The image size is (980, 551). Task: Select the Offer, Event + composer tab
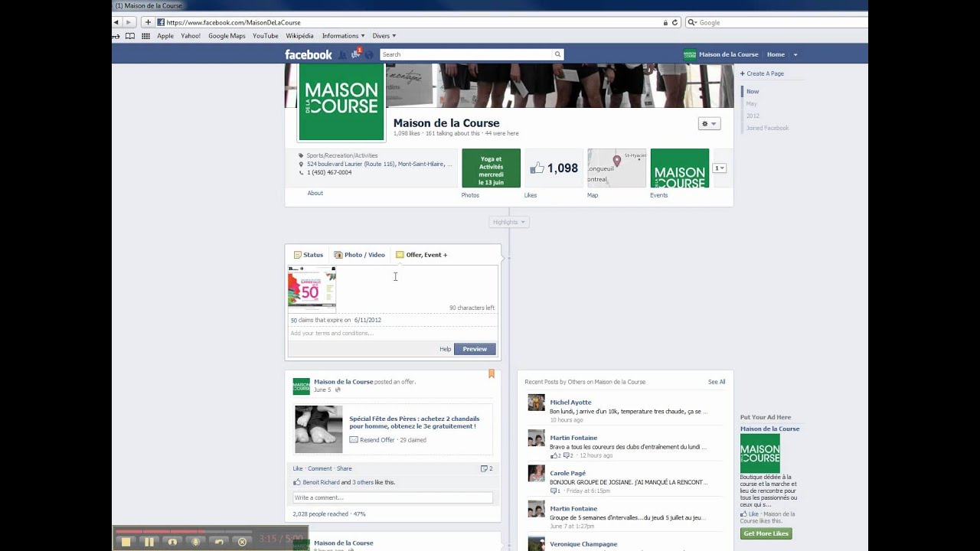point(422,255)
